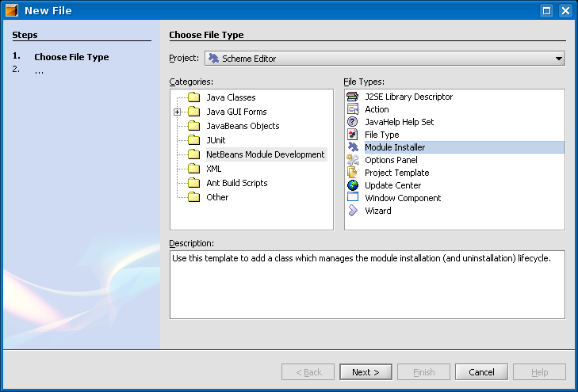578x392 pixels.
Task: Select NetBeans Module Development category
Action: (x=266, y=154)
